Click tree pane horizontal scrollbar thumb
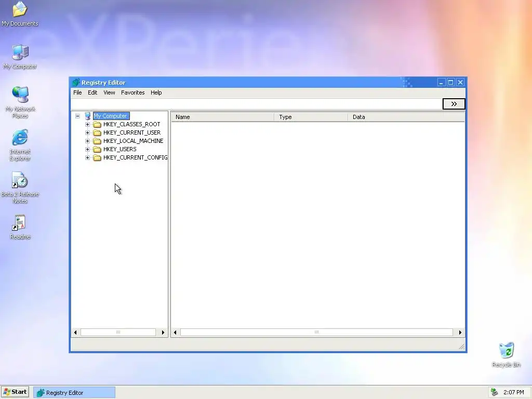Image resolution: width=532 pixels, height=399 pixels. tap(118, 332)
